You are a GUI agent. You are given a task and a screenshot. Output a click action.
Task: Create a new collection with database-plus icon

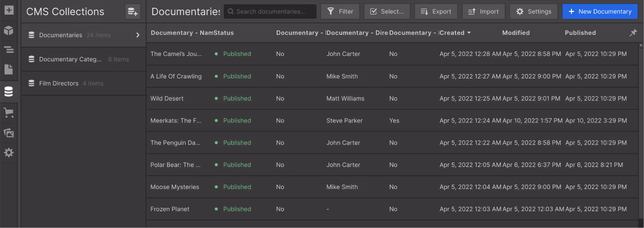133,11
